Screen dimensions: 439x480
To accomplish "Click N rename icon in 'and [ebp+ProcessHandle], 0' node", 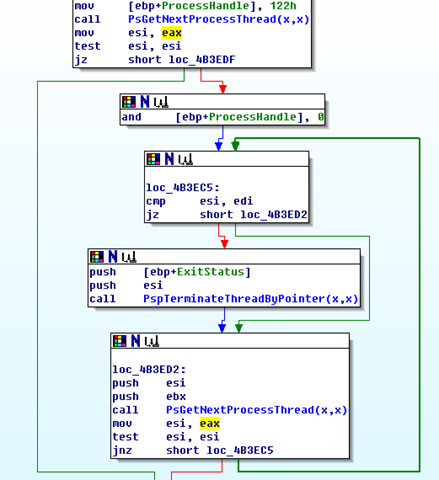I will point(145,102).
